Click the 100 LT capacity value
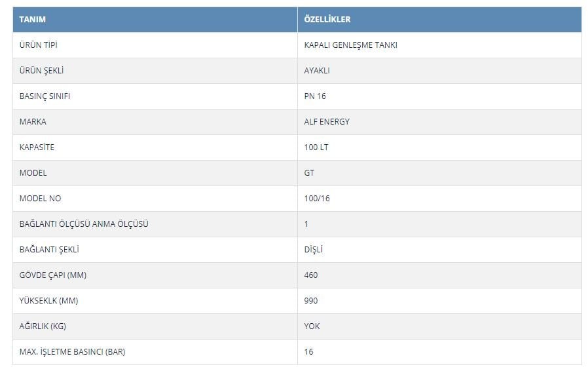Viewport: 588px width, 373px height. (316, 147)
